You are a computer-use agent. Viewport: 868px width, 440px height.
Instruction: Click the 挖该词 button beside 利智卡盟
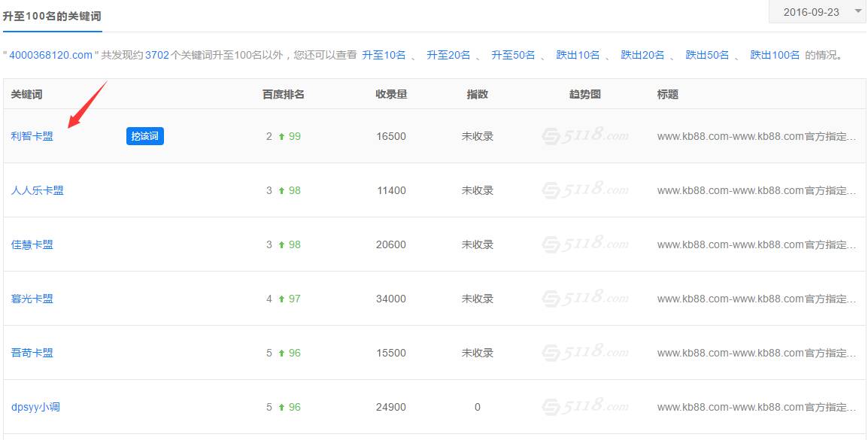point(144,136)
